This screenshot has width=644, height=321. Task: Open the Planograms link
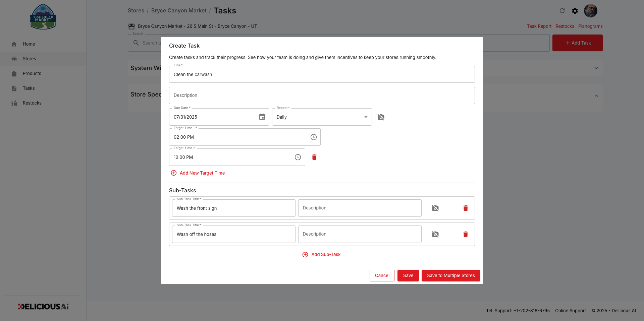tap(590, 26)
